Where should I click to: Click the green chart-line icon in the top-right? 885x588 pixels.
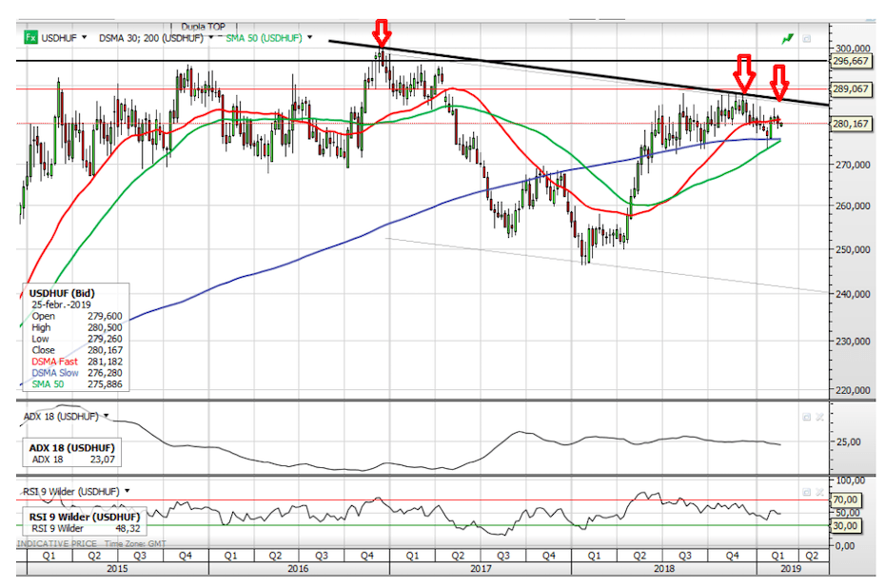coord(788,39)
